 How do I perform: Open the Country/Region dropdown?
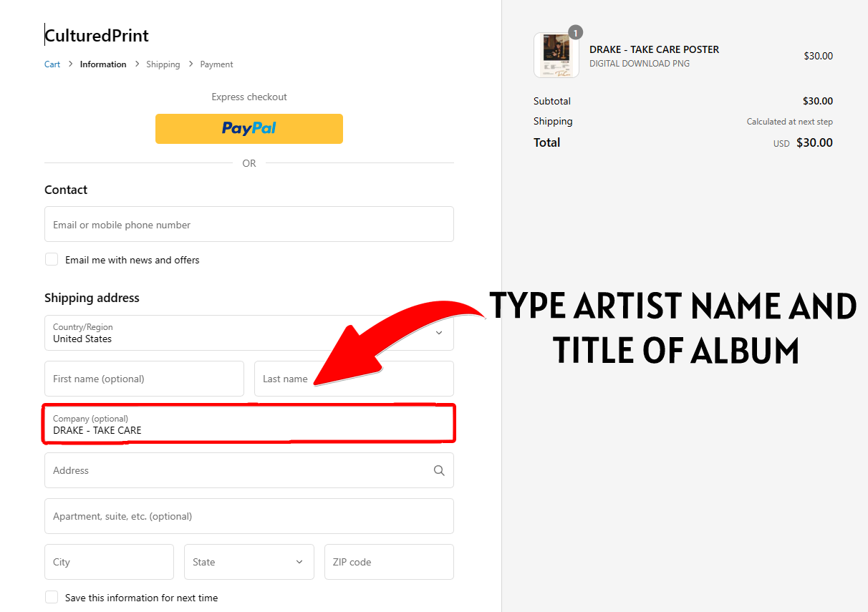coord(249,333)
